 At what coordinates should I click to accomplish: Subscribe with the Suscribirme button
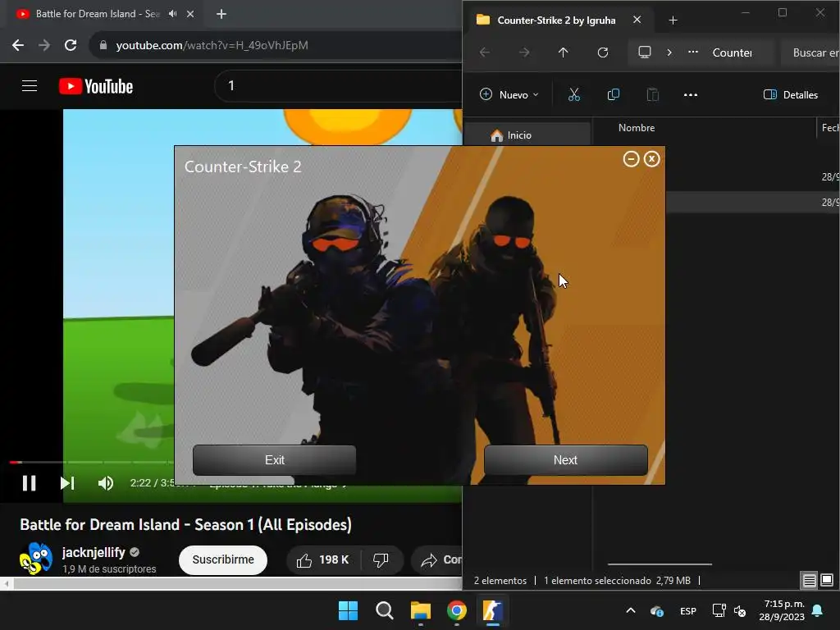pos(223,559)
